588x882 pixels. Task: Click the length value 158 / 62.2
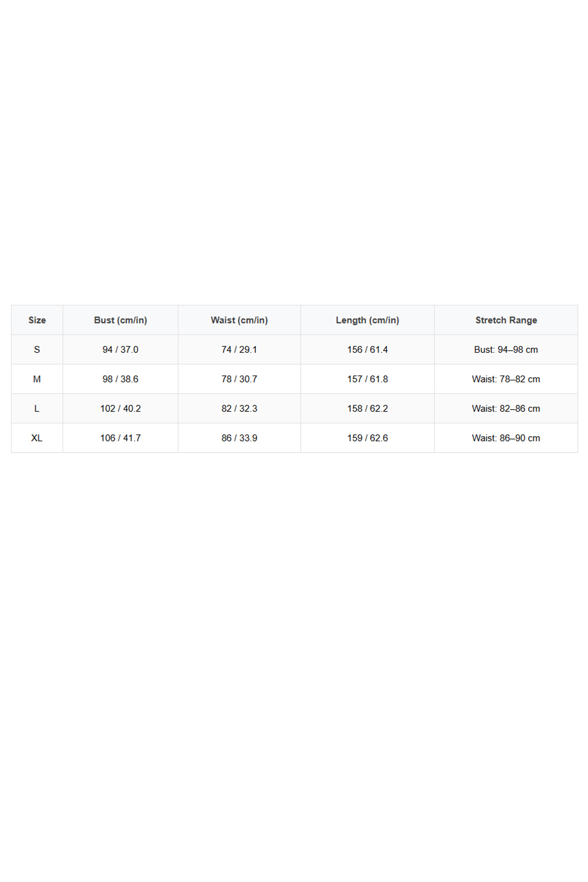tap(367, 409)
